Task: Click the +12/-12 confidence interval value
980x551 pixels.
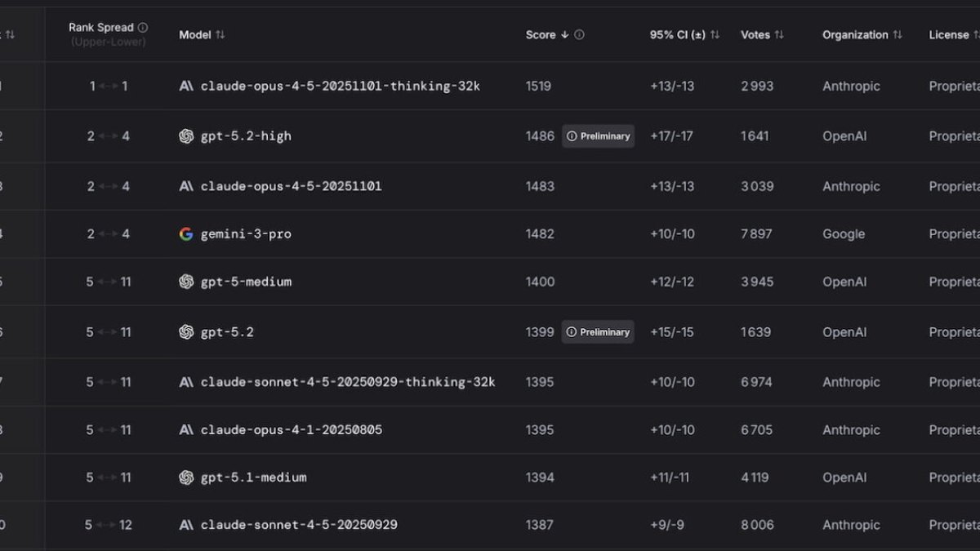Action: [672, 282]
